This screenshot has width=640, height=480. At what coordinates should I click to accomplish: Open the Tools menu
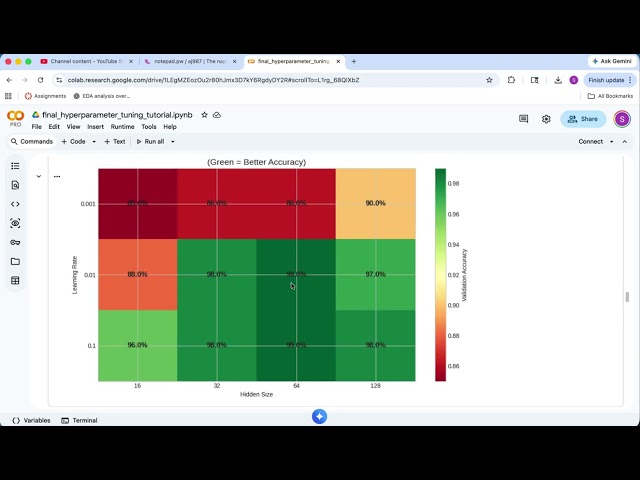(x=149, y=127)
